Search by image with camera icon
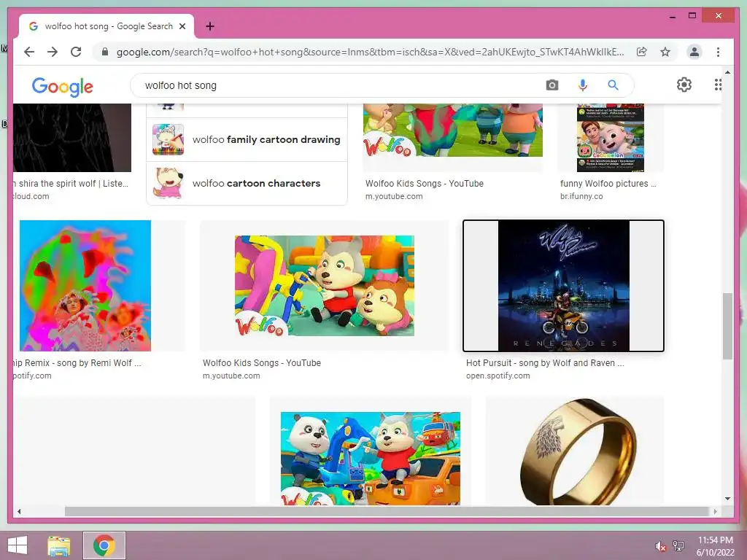 coord(552,85)
